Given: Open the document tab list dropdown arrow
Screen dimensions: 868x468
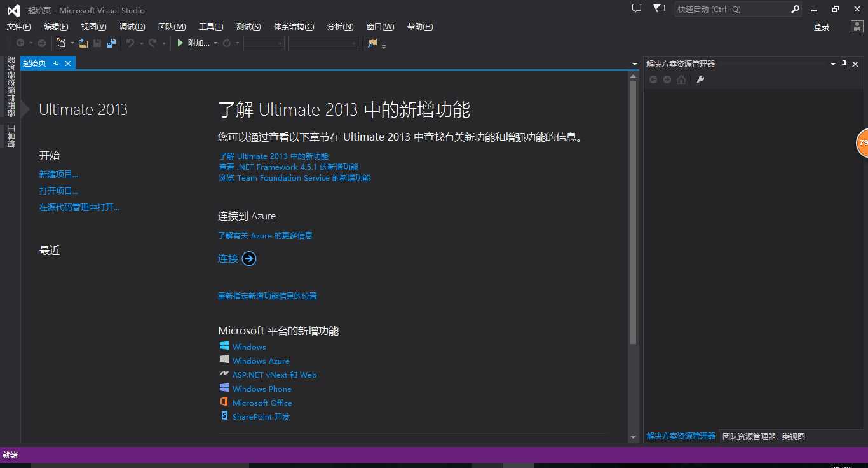Looking at the screenshot, I should coord(635,64).
